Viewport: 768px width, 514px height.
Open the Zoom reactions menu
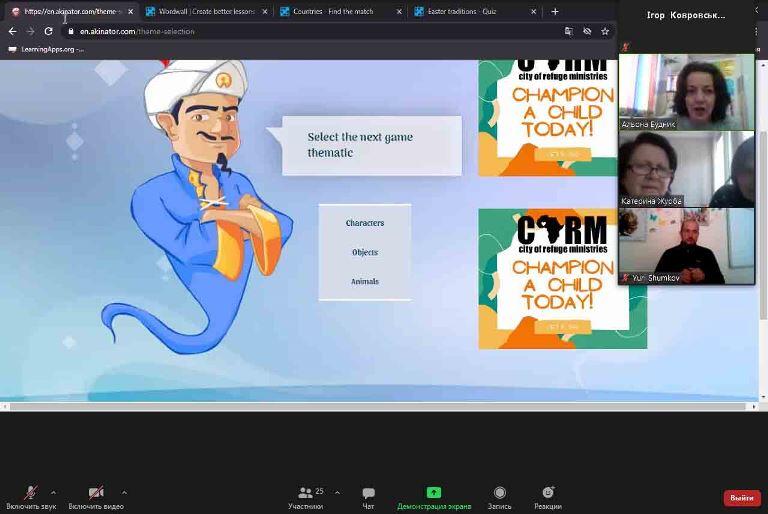pos(548,497)
